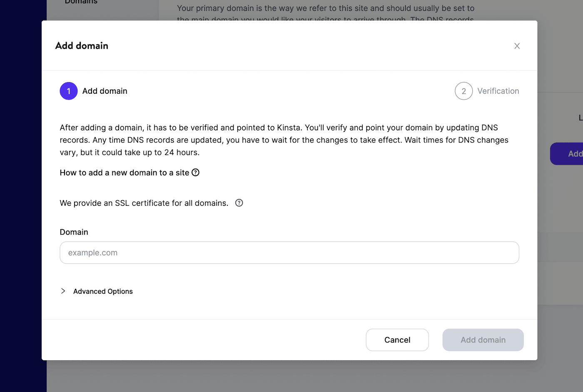Click the example.com placeholder text
583x392 pixels.
pyautogui.click(x=92, y=252)
